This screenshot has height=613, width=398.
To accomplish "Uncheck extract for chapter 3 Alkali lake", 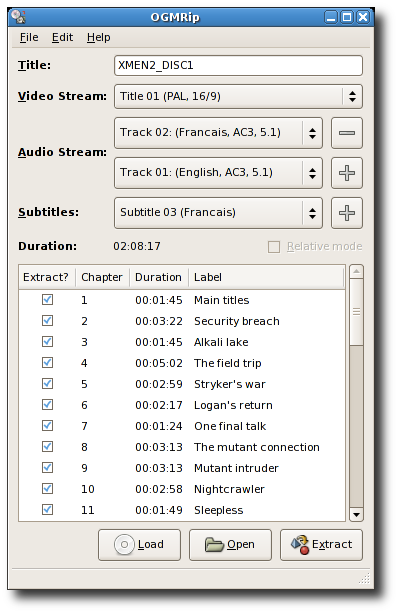I will pyautogui.click(x=47, y=342).
